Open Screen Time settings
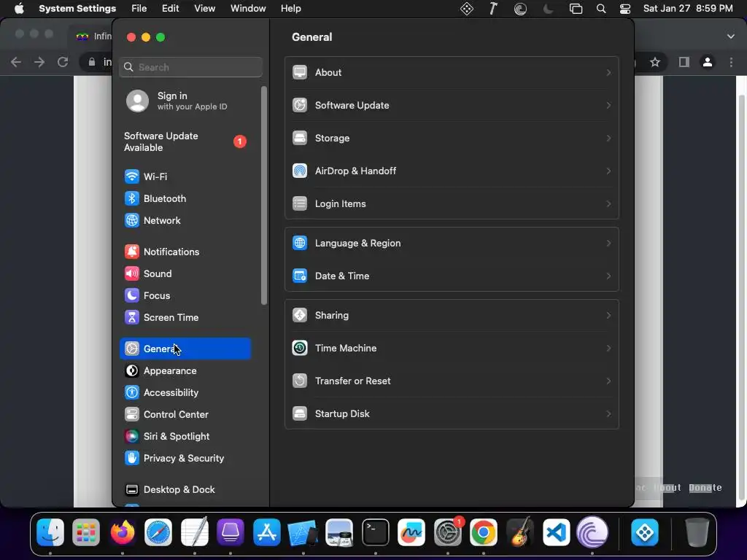Screen dimensions: 747x560 coord(185,318)
